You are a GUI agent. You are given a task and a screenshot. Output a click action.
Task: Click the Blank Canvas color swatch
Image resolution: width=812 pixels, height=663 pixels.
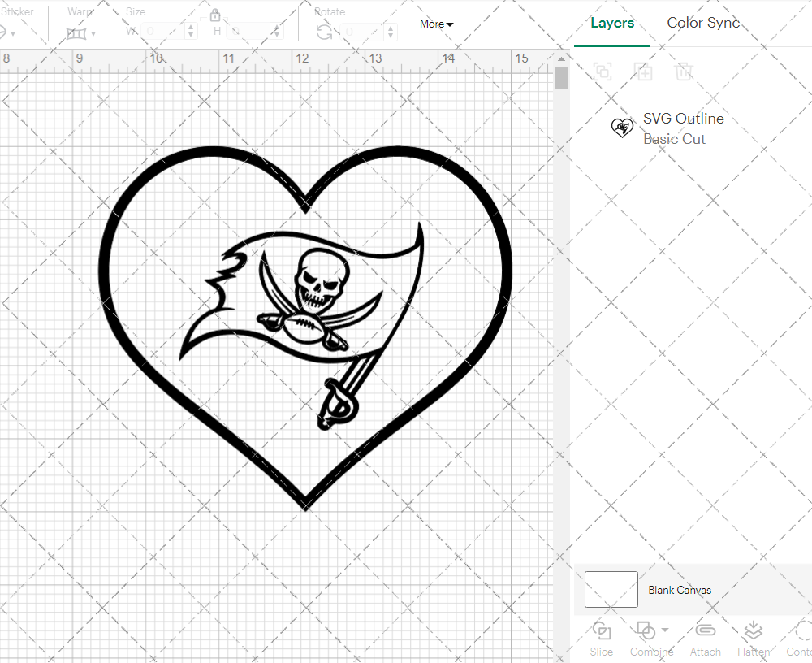[611, 590]
